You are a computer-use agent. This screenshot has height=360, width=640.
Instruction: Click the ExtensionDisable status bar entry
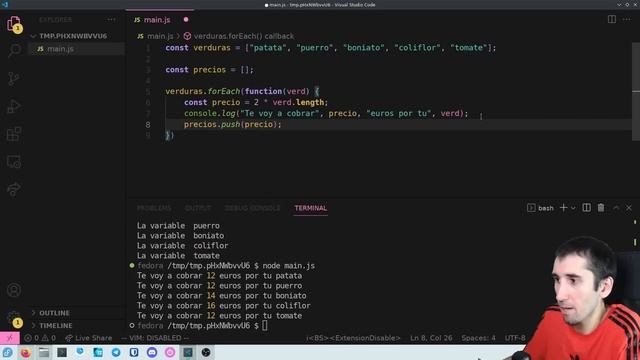353,338
